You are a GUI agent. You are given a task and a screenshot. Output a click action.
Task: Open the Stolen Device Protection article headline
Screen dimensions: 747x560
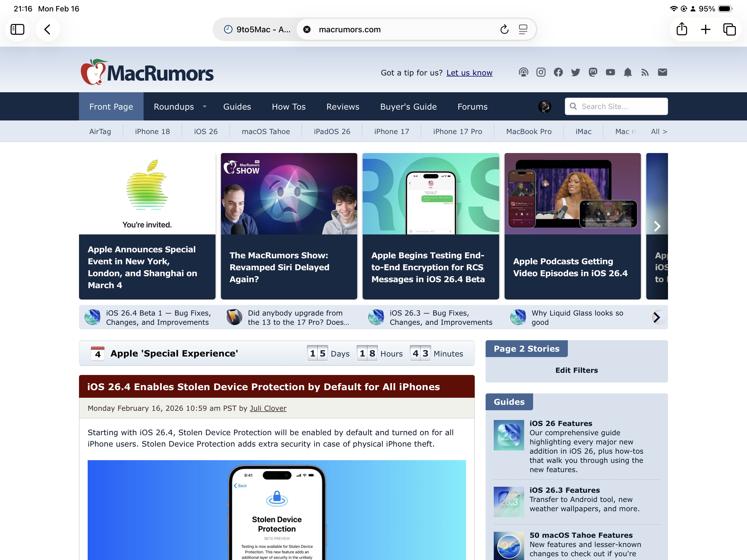pos(263,387)
